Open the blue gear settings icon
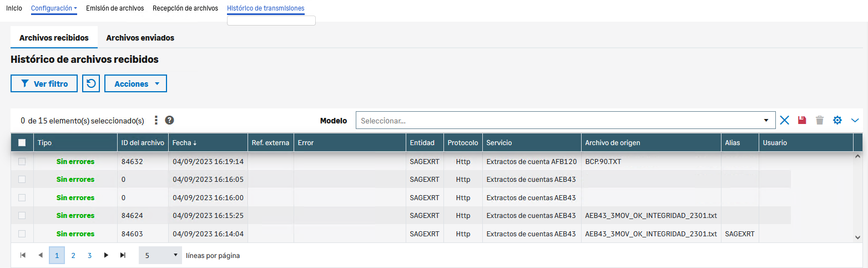868x268 pixels. [837, 120]
